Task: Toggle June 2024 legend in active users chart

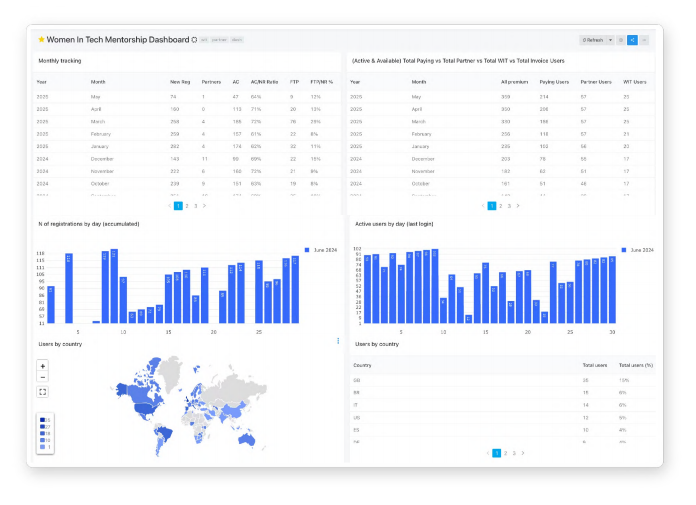Action: click(636, 249)
